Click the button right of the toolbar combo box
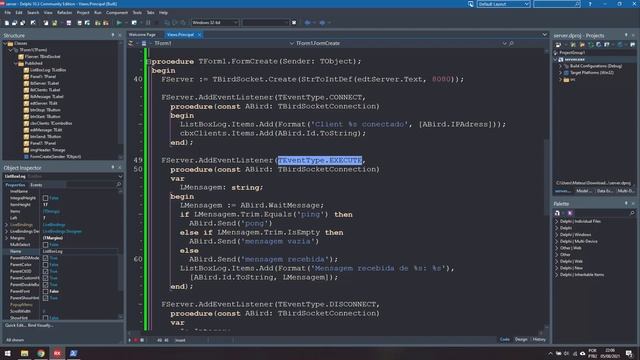The width and height of the screenshot is (640, 360). (x=294, y=23)
